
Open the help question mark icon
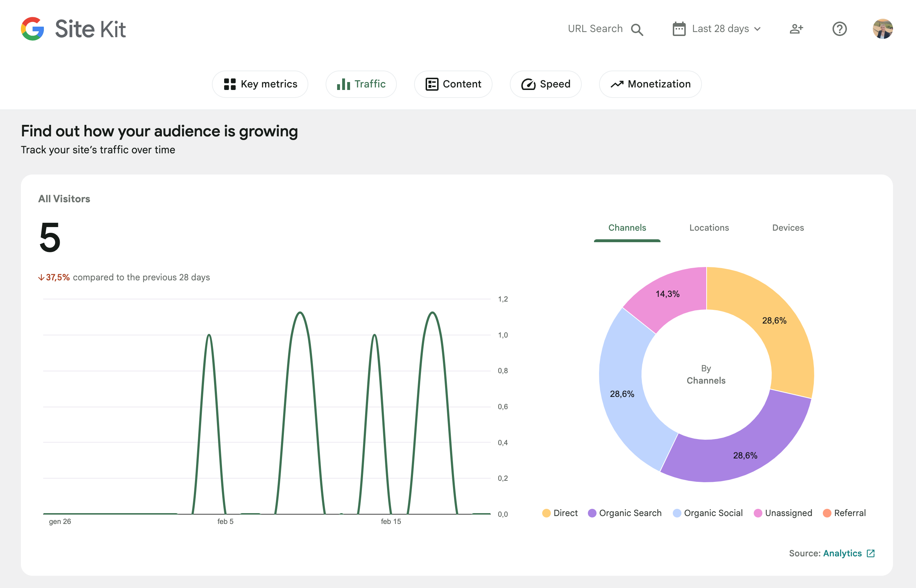pyautogui.click(x=839, y=29)
